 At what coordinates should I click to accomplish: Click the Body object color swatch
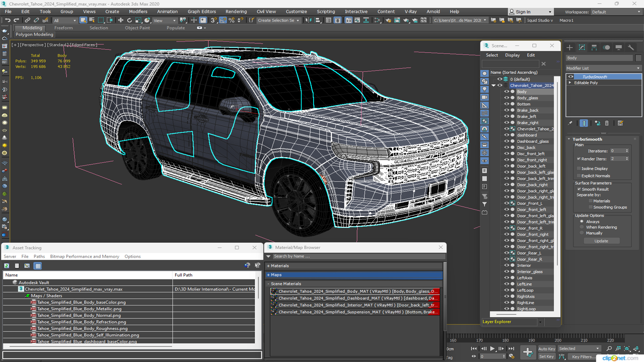point(638,58)
